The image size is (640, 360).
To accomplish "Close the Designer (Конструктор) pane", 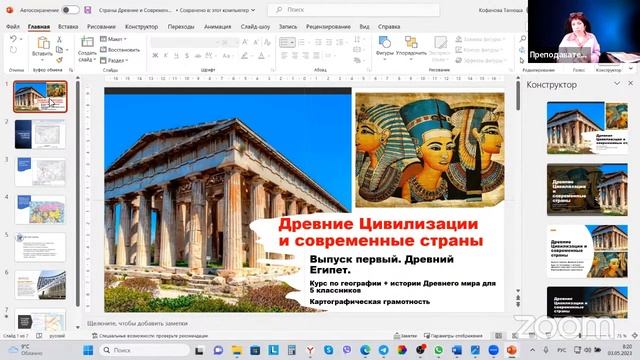I will (x=631, y=83).
